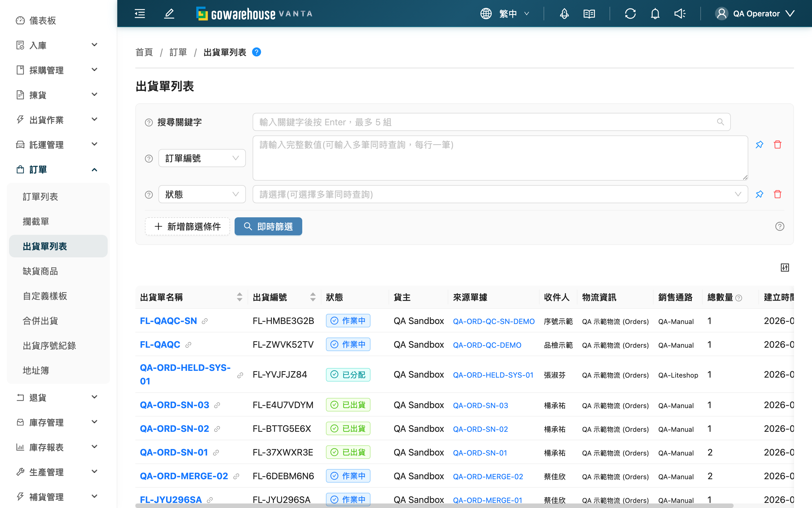
Task: Open source order QA-ORD-SN-02 link
Action: coord(480,429)
